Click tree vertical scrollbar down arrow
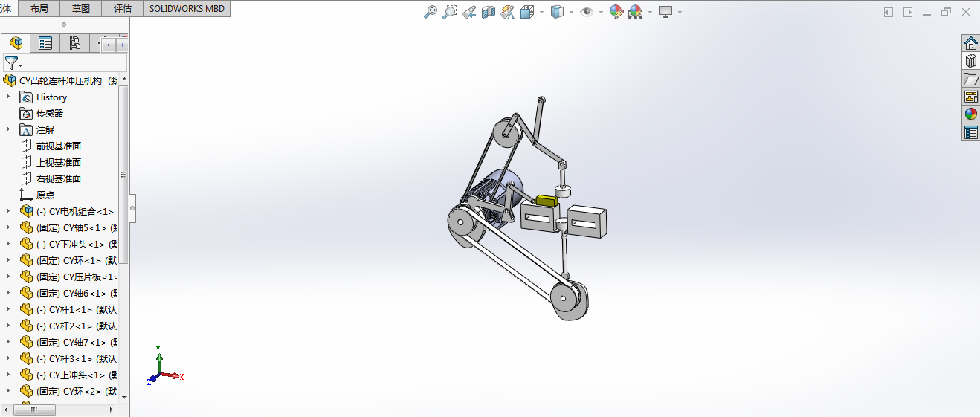Viewport: 980px width, 417px height. tap(124, 397)
